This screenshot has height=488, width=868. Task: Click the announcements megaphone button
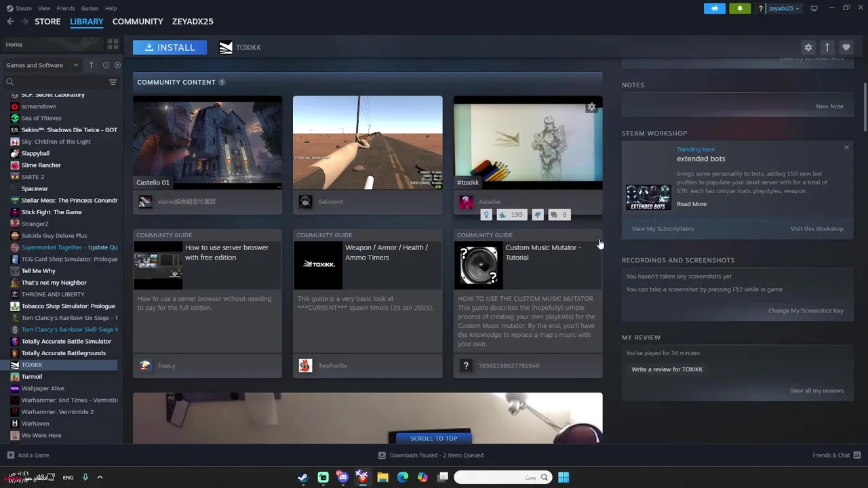click(x=714, y=8)
